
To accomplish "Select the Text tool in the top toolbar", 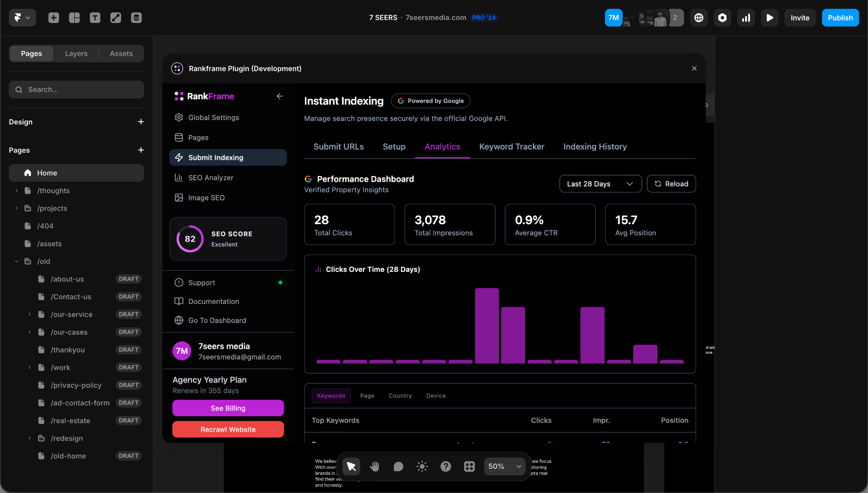I will coord(95,18).
